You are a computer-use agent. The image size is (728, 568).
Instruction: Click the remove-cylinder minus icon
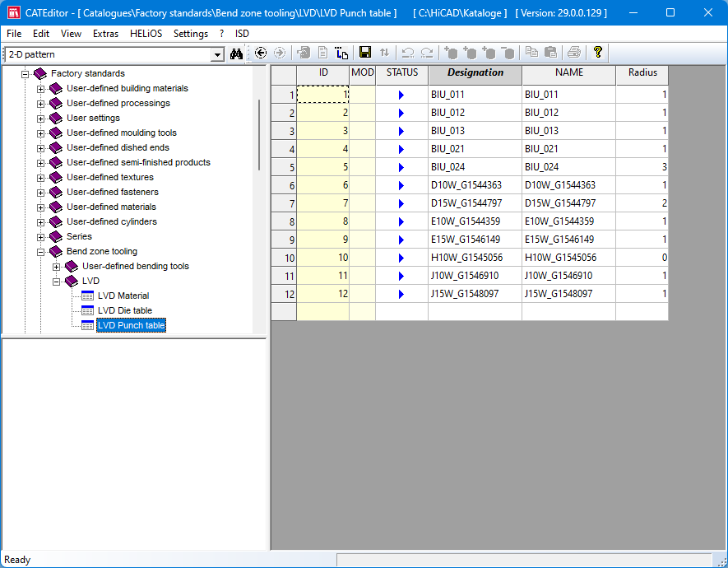tap(508, 53)
